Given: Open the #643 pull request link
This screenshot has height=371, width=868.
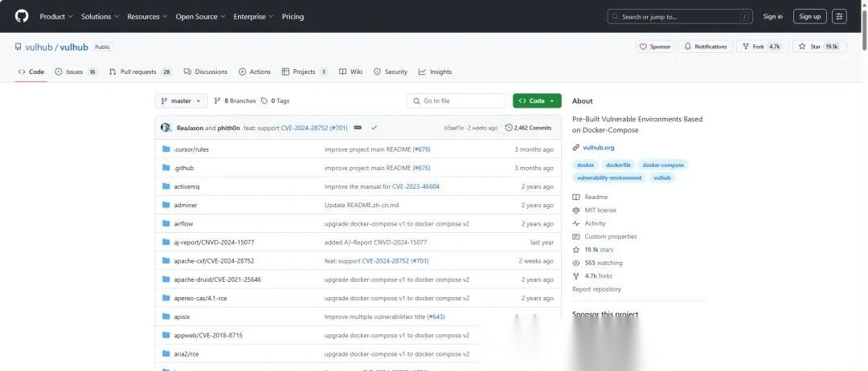Looking at the screenshot, I should 436,317.
